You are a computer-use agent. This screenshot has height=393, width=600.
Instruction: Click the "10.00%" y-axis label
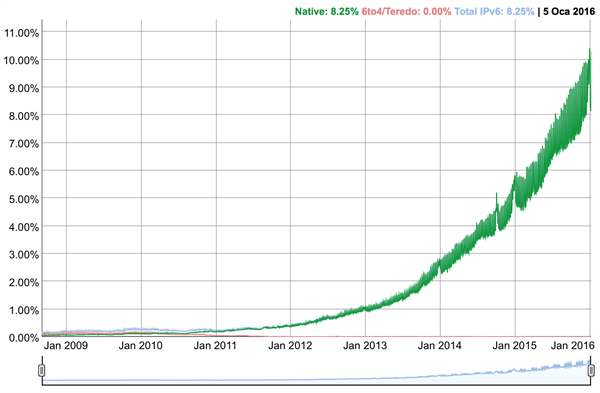click(x=21, y=60)
